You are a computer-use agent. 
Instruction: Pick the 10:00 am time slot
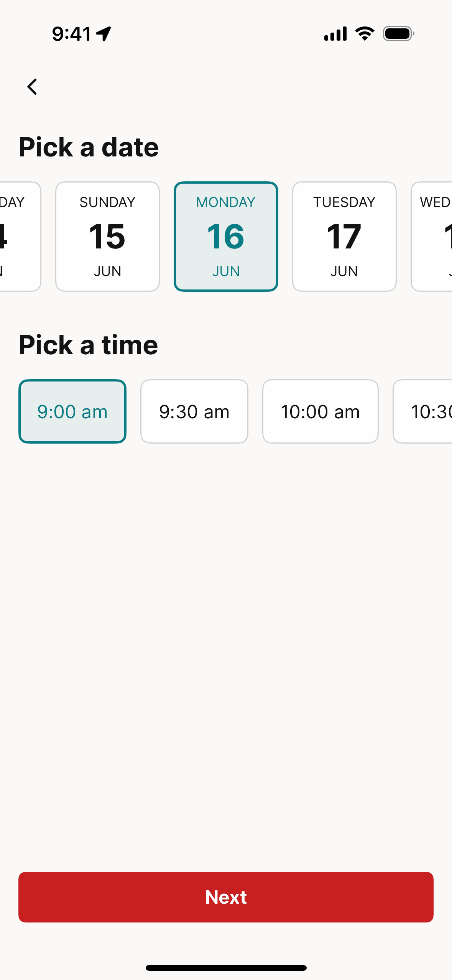pyautogui.click(x=320, y=411)
